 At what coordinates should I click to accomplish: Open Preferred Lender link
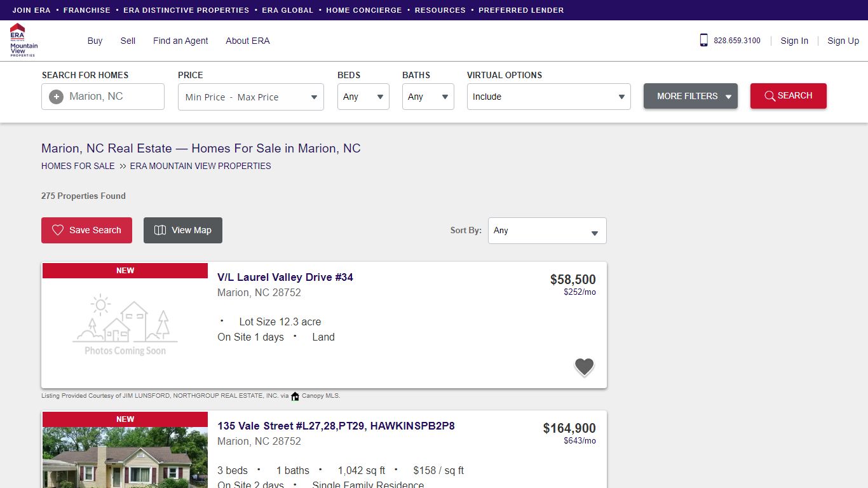(521, 10)
